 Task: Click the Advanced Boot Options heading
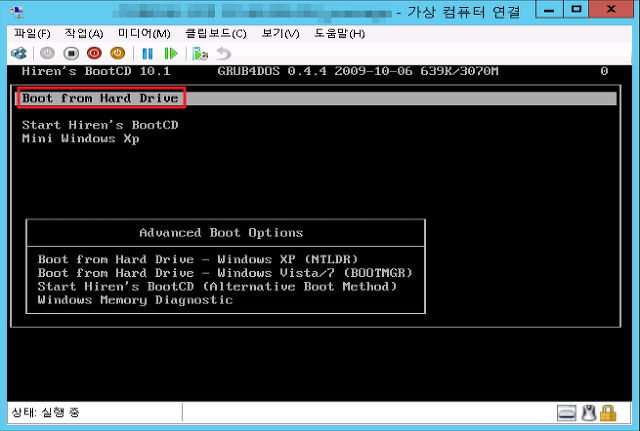pos(221,233)
